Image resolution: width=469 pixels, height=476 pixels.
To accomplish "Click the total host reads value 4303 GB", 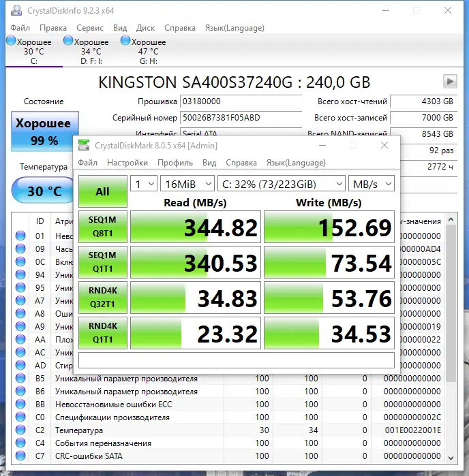I will [424, 101].
